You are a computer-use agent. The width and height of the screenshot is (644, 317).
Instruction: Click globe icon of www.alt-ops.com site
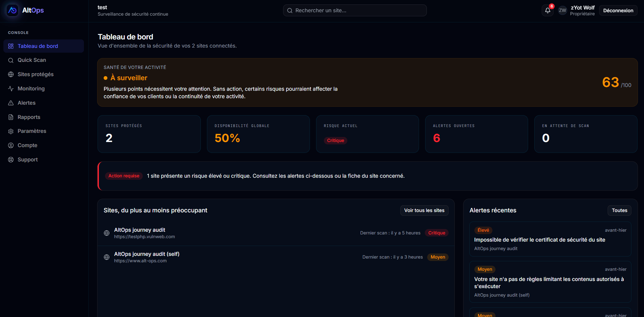tap(107, 257)
